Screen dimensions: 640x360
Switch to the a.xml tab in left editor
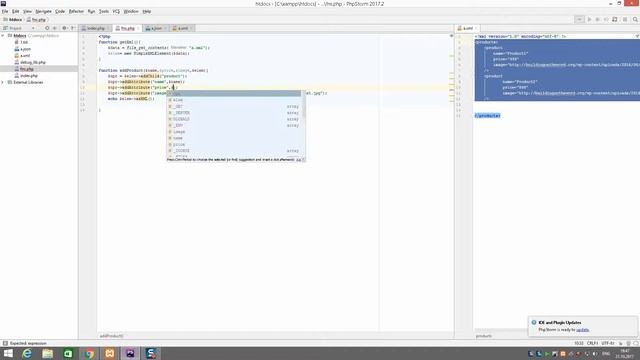182,28
